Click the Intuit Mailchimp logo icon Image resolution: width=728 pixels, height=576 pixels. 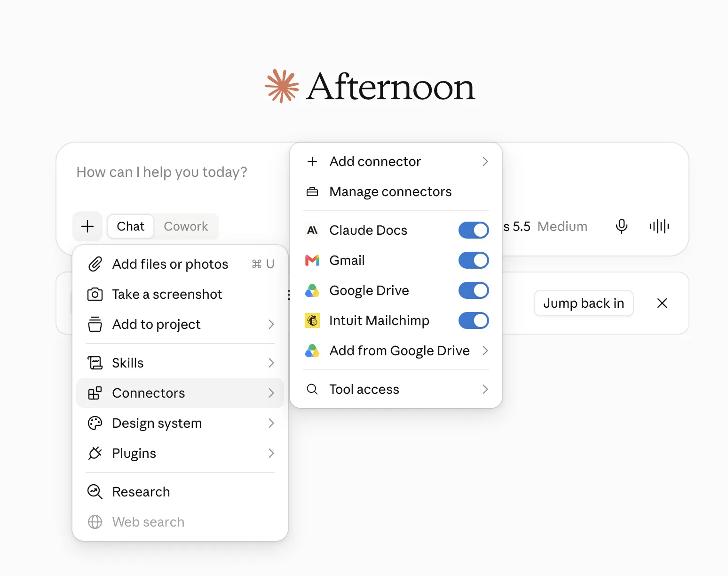click(312, 320)
